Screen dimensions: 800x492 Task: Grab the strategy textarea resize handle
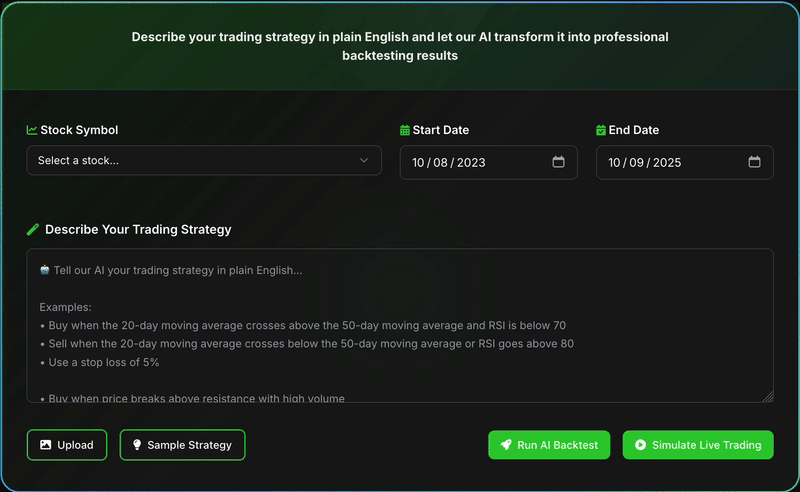click(x=767, y=396)
